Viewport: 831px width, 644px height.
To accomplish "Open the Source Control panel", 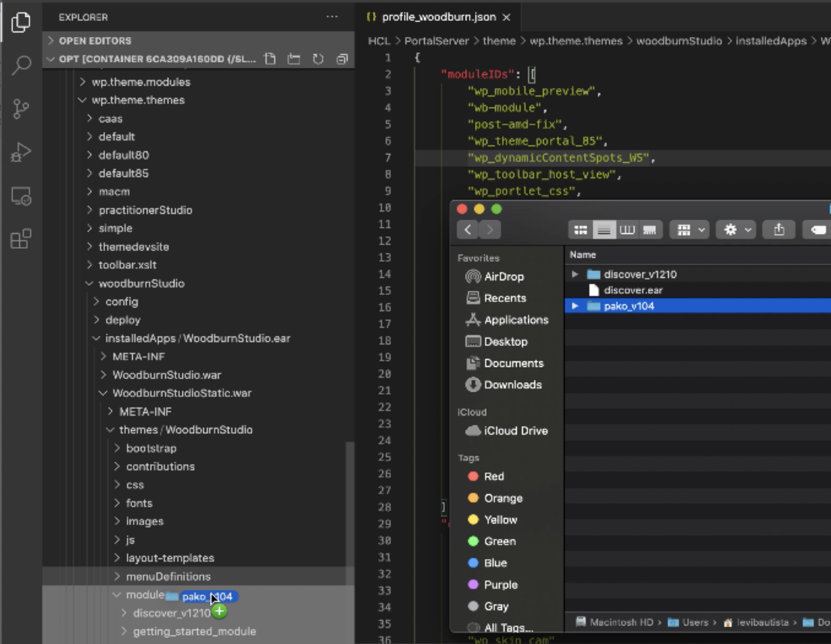I will [x=21, y=108].
